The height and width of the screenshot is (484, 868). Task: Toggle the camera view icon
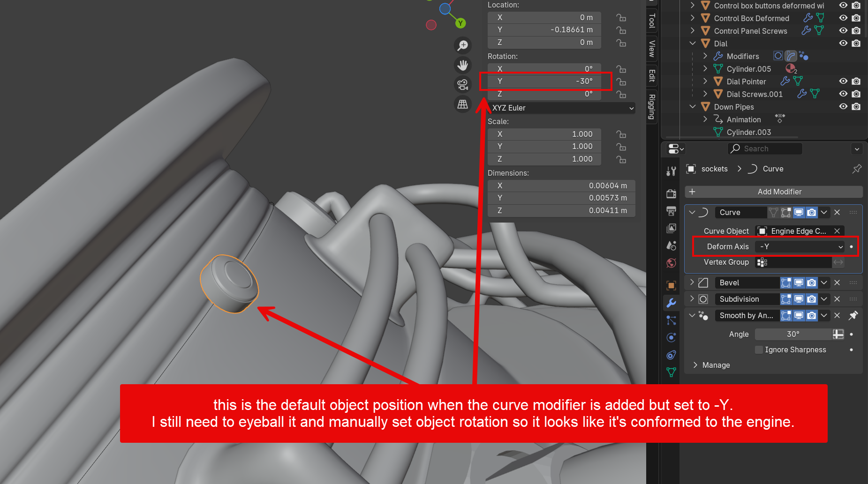point(463,85)
